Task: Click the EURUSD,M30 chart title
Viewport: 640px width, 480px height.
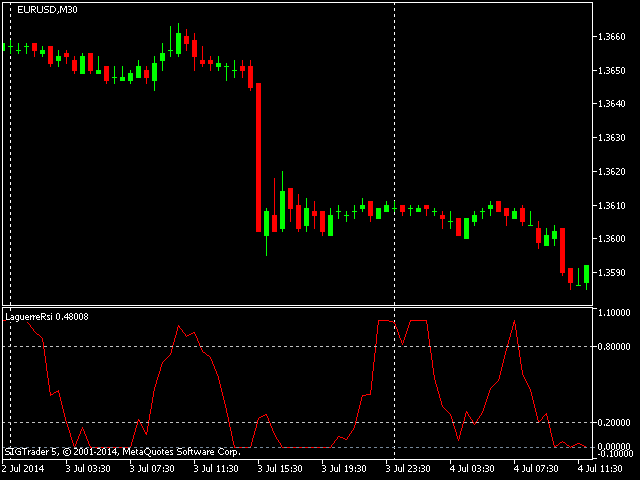Action: tap(47, 10)
